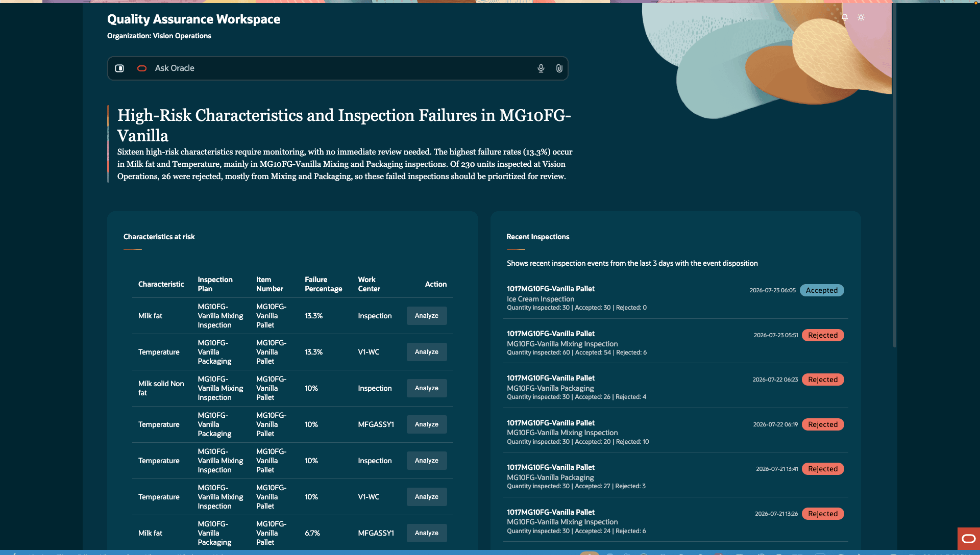This screenshot has width=980, height=555.
Task: Click Rejected badge dated 2026-07-21 13:26
Action: coord(823,514)
